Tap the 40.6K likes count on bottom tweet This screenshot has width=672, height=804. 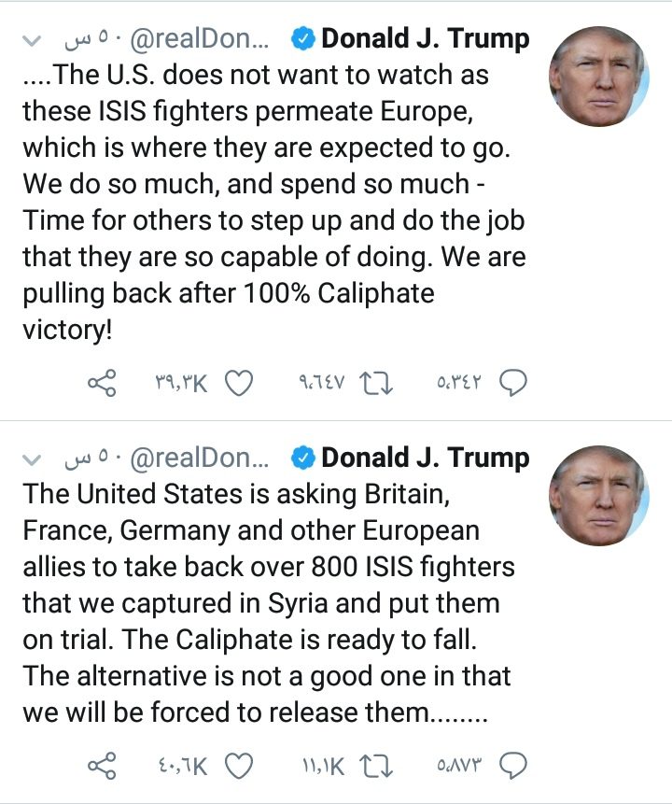(x=183, y=767)
